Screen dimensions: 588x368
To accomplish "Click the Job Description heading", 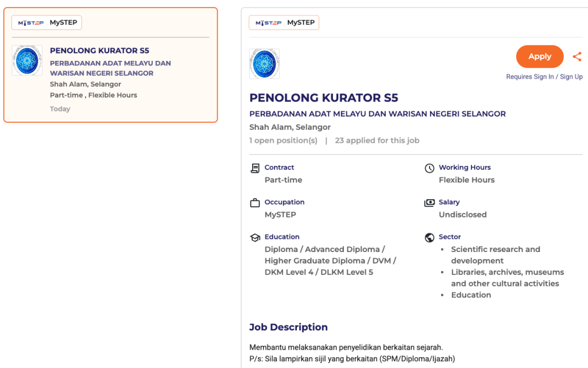I will 288,327.
